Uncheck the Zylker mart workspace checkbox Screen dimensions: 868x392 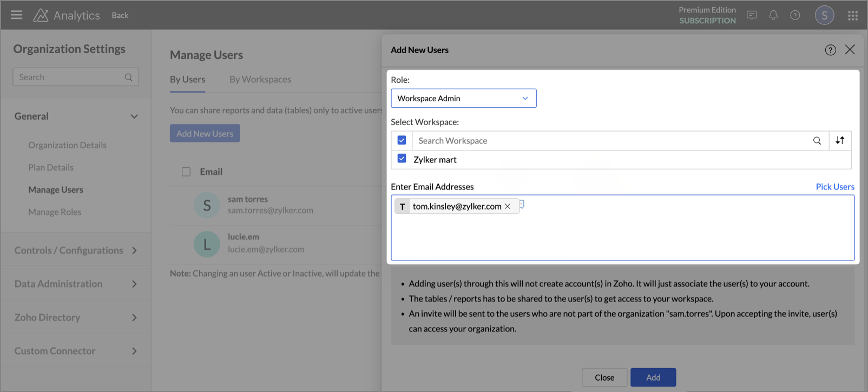(402, 159)
